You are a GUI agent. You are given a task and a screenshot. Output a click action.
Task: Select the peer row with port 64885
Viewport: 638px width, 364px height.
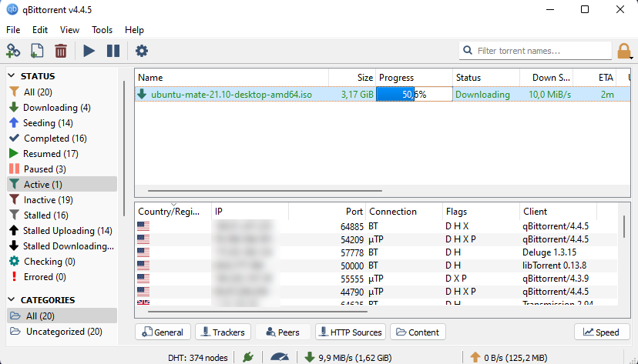tap(376, 226)
